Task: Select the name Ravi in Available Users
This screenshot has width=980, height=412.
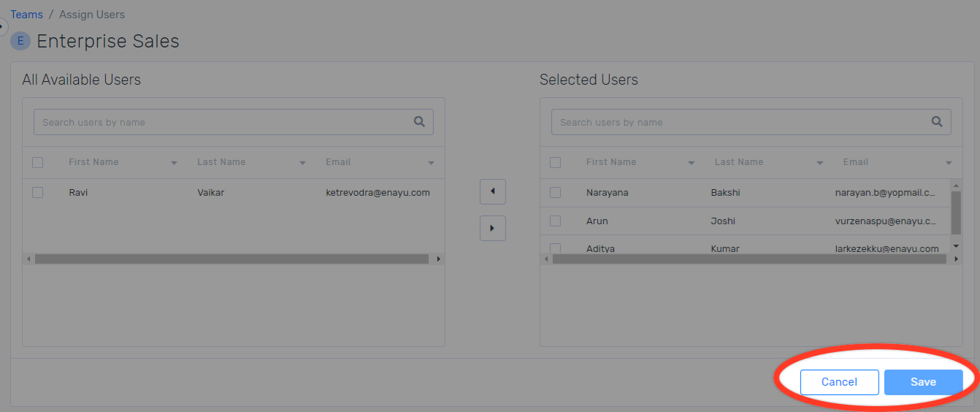Action: click(x=78, y=193)
